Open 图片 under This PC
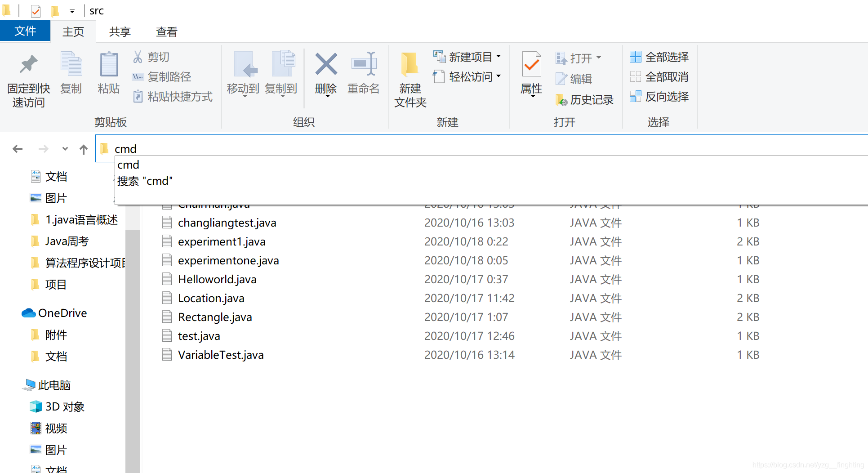The image size is (868, 473). click(49, 450)
